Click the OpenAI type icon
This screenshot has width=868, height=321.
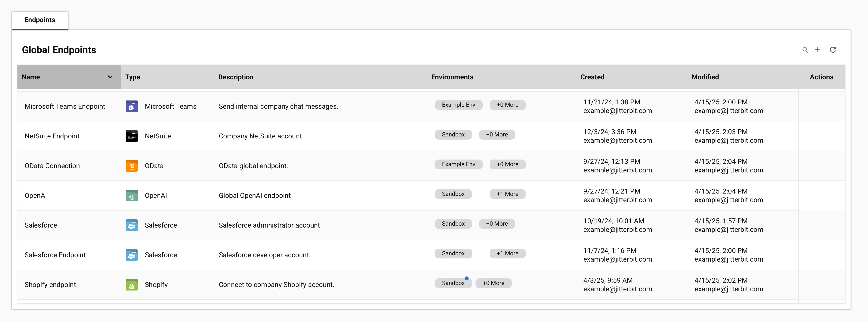(131, 195)
